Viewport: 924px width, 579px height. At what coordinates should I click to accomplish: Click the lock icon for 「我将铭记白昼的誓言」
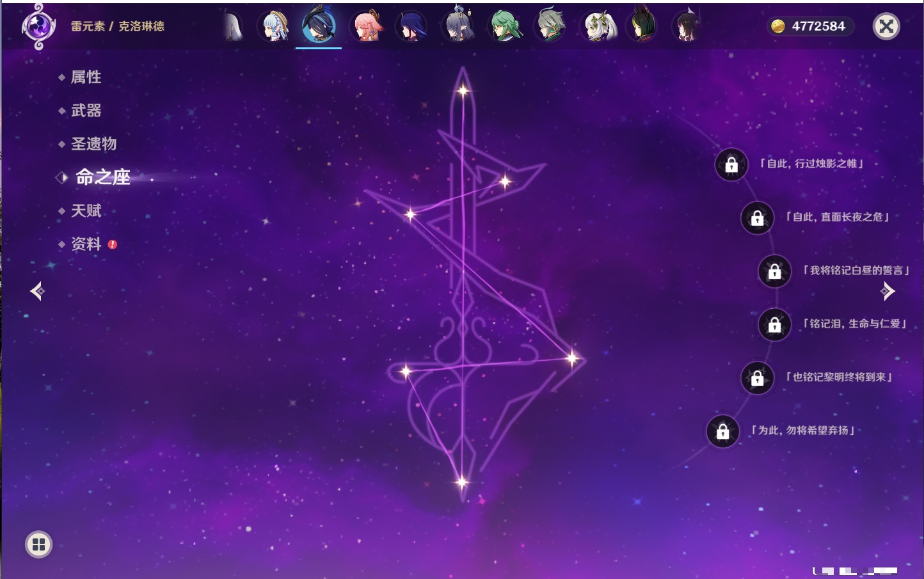click(774, 271)
